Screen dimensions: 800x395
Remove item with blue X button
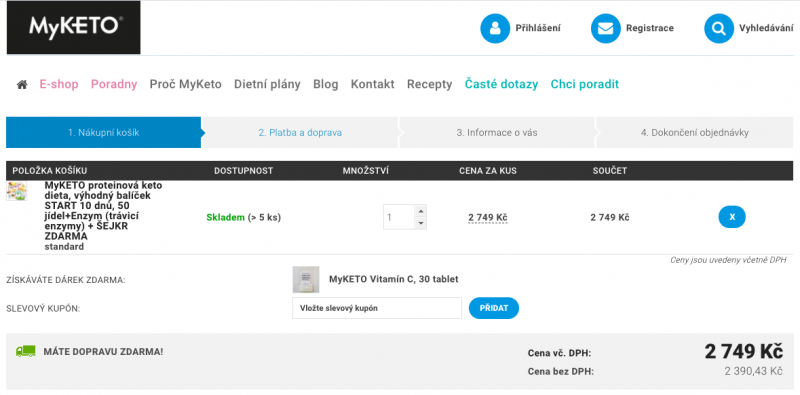point(732,217)
